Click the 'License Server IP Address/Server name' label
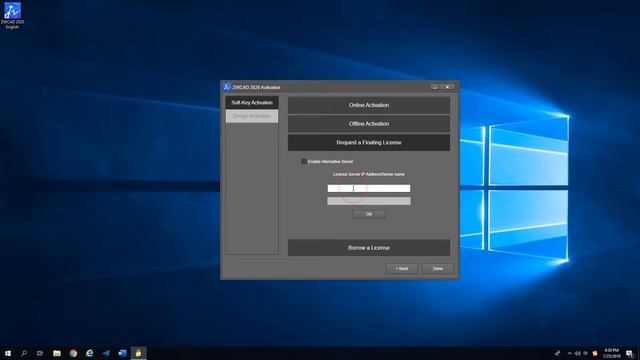The height and width of the screenshot is (360, 640). pyautogui.click(x=369, y=174)
